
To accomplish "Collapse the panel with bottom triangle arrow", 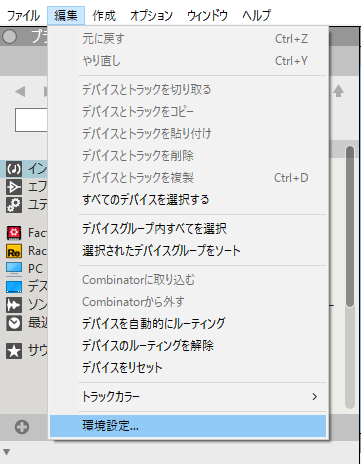I will [6, 452].
